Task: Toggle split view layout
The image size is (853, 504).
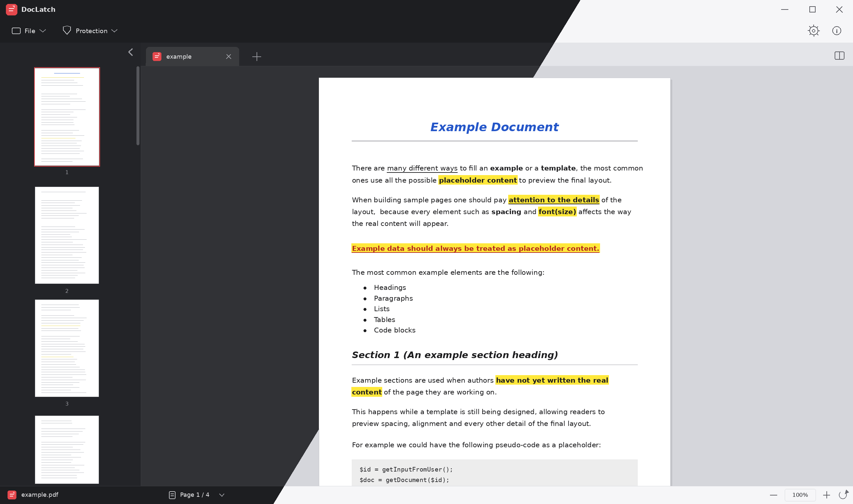Action: [x=840, y=55]
